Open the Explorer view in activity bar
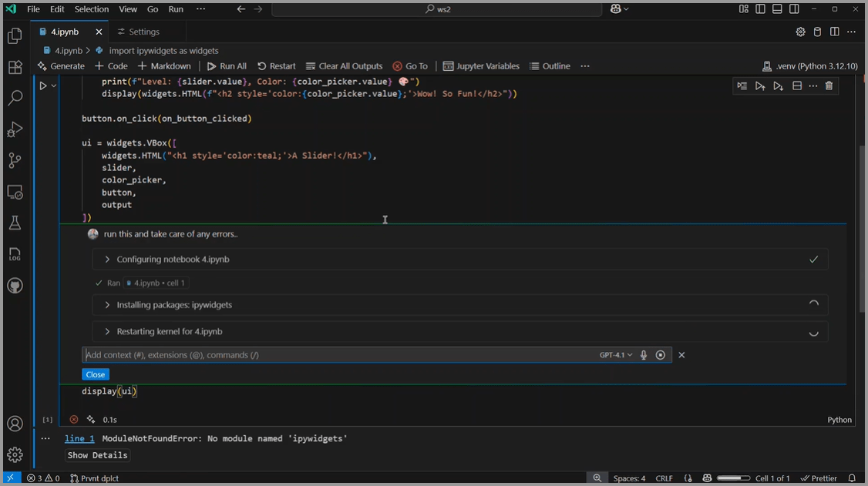This screenshot has width=868, height=486. [x=15, y=36]
